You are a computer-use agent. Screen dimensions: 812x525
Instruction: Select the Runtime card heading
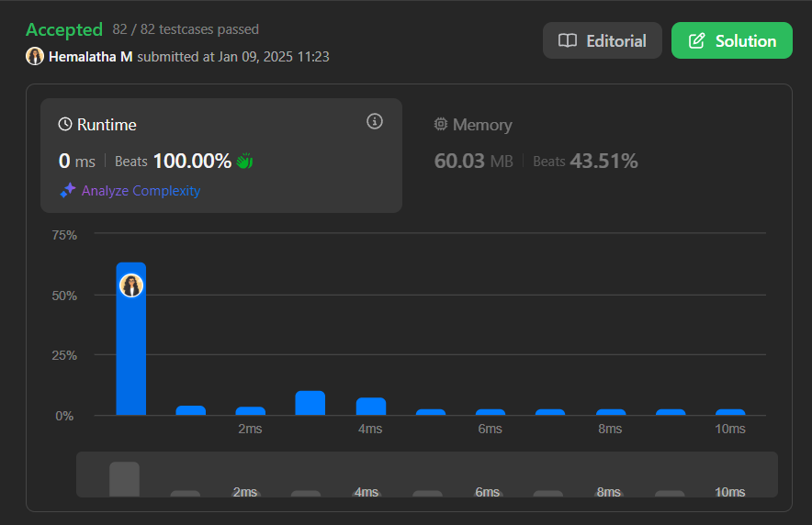[x=107, y=125]
